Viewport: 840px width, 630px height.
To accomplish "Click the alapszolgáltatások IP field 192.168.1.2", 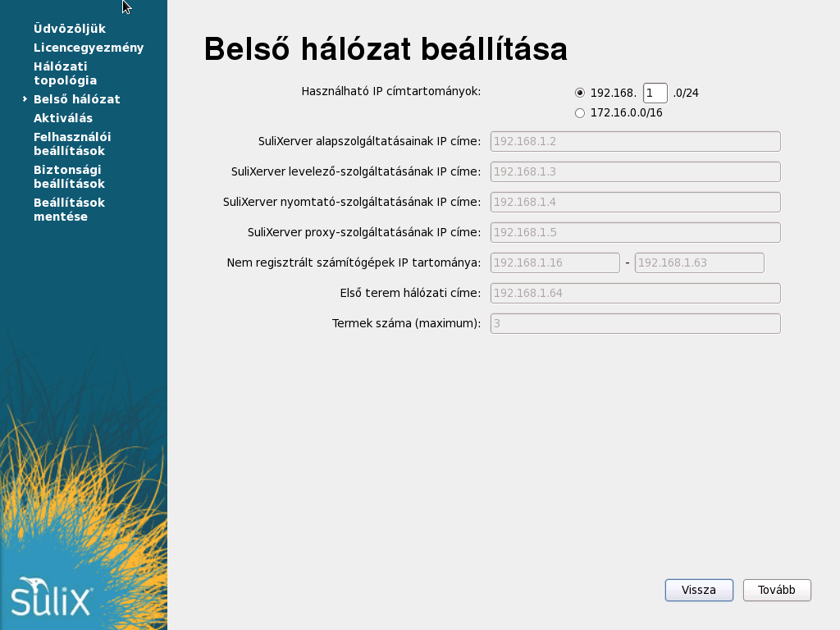I will tap(636, 141).
